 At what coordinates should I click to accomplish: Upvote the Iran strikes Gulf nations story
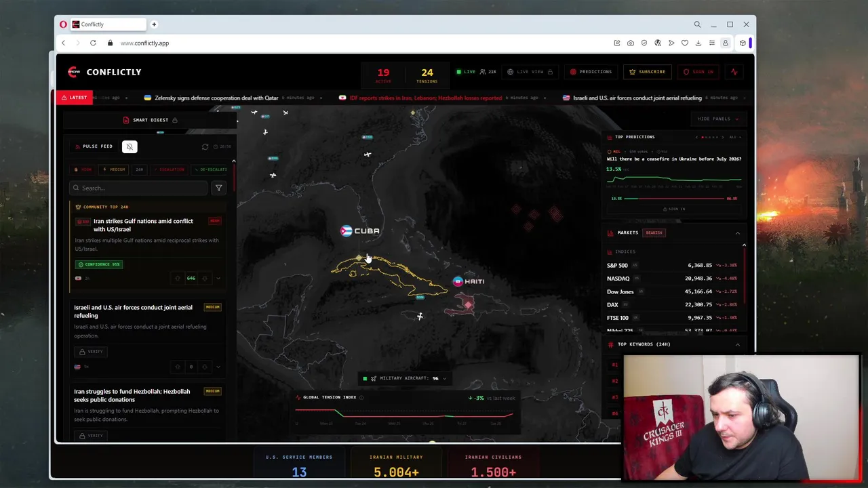(178, 278)
